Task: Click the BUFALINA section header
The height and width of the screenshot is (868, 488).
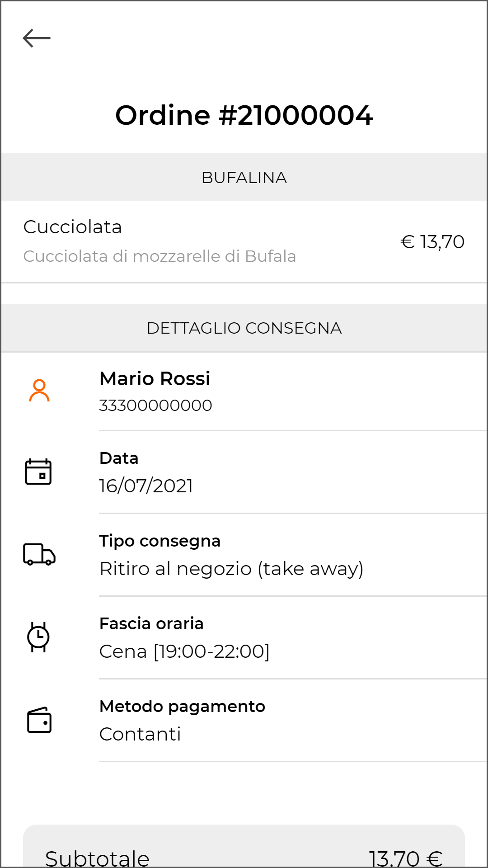Action: (244, 178)
